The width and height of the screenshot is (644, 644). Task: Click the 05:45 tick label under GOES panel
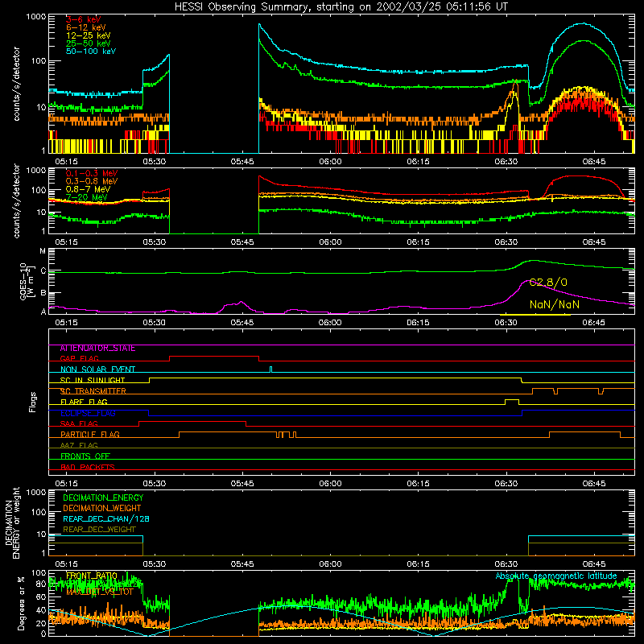pos(242,323)
